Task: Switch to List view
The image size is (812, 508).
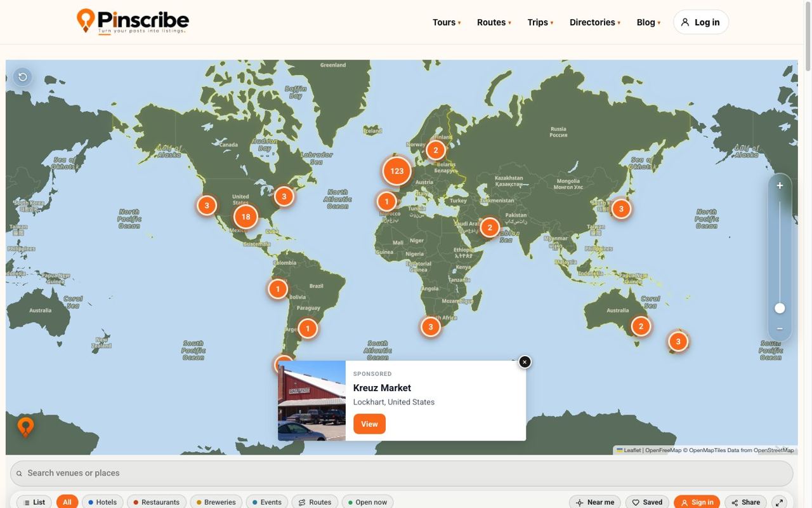Action: 34,502
